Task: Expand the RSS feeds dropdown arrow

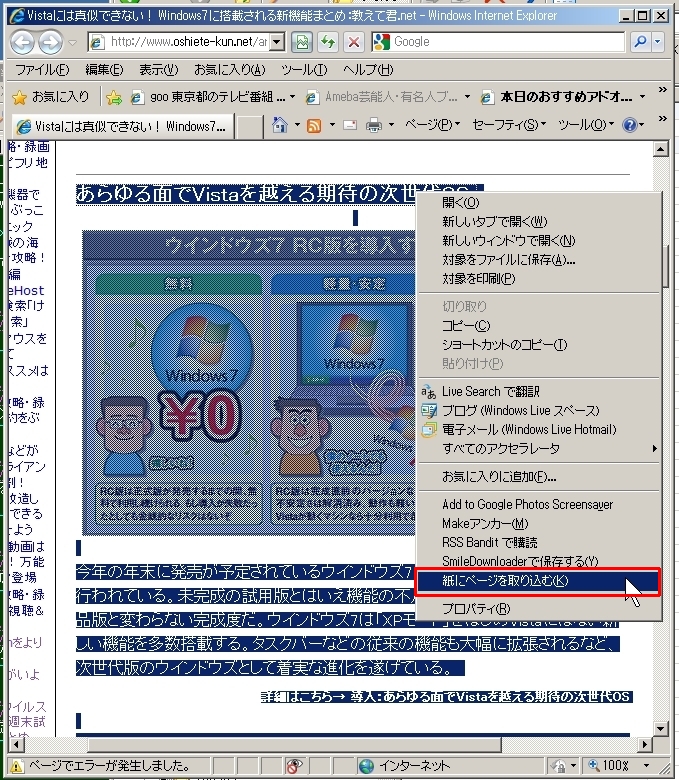Action: pyautogui.click(x=332, y=124)
